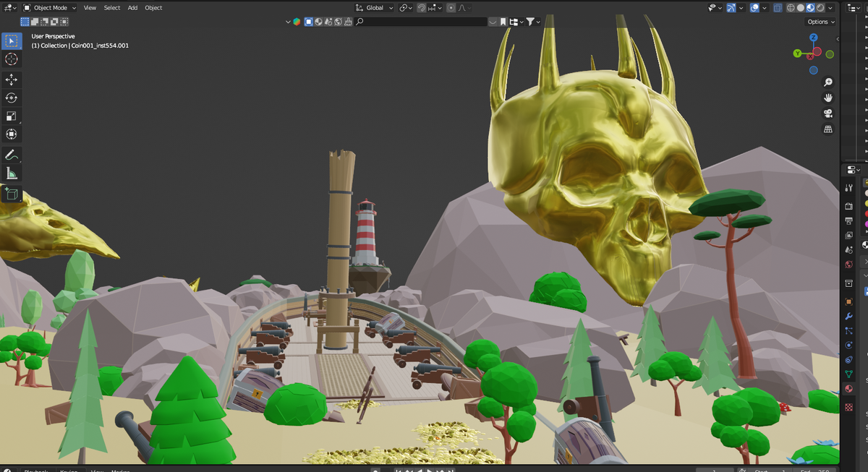Open the Modifiers tab (blue wrench)
The width and height of the screenshot is (868, 472).
coord(848,316)
